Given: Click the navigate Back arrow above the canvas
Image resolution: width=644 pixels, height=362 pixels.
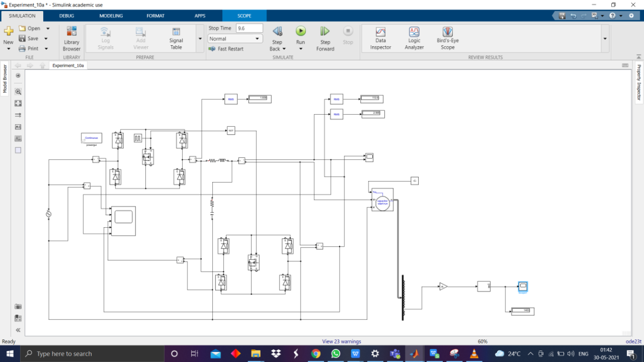Looking at the screenshot, I should (18, 66).
